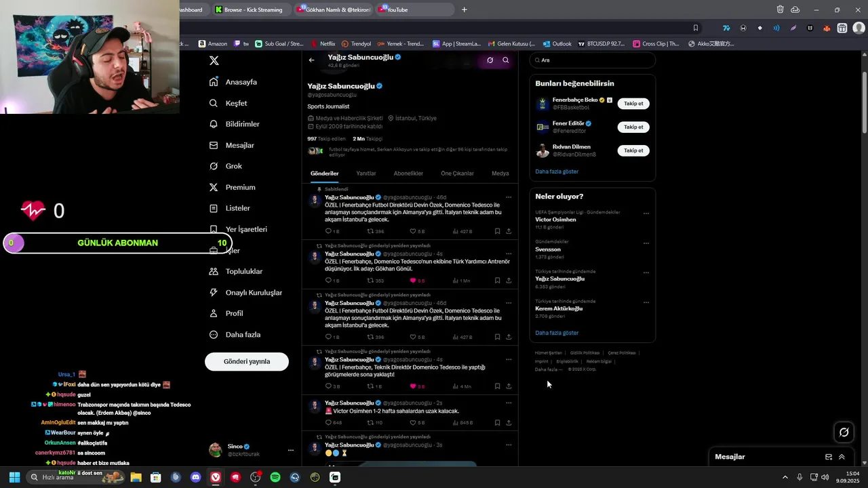868x488 pixels.
Task: Switch to the Medya tab
Action: coord(500,174)
